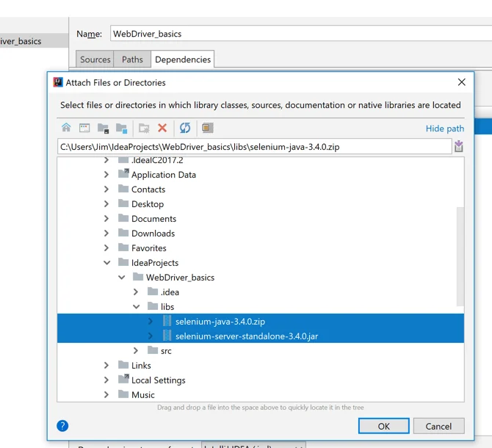
Task: Collapse the libs folder
Action: tap(136, 306)
